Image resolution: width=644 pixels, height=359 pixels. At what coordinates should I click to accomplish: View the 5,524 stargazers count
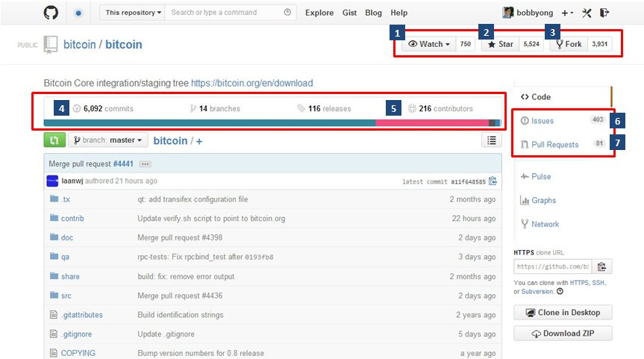(x=531, y=44)
